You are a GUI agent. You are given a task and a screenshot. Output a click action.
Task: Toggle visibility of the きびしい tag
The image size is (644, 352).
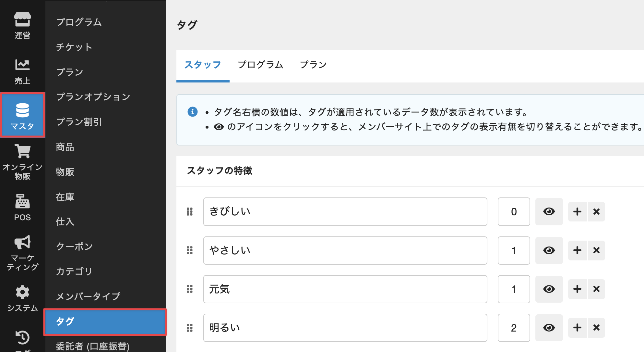[x=549, y=212]
